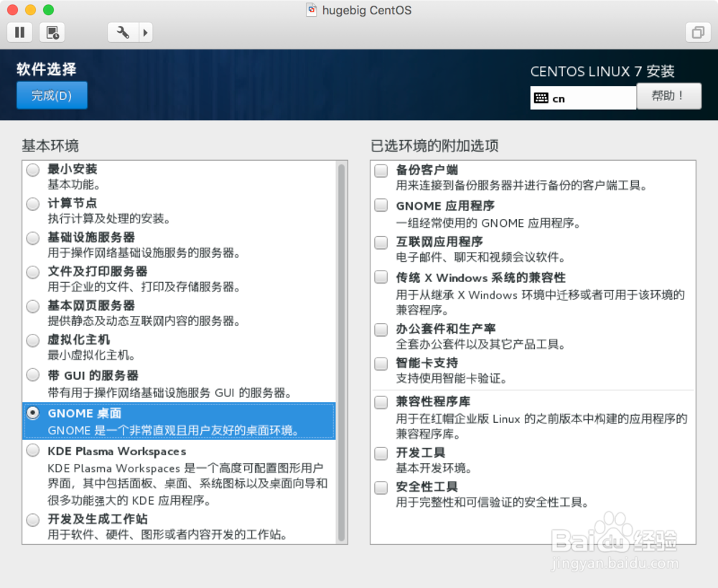Choose KDE Plasma Workspaces environment
The height and width of the screenshot is (588, 718).
tap(33, 451)
